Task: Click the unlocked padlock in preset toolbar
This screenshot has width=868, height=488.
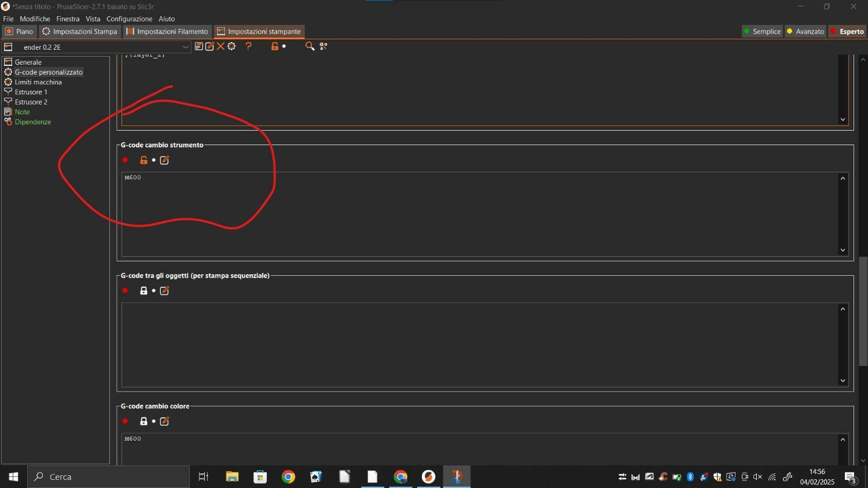Action: [x=275, y=46]
